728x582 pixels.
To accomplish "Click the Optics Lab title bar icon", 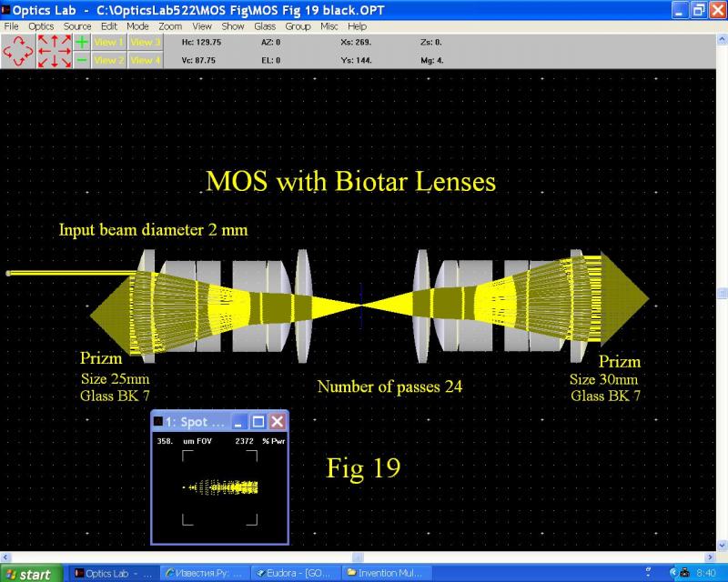I will [x=6, y=9].
